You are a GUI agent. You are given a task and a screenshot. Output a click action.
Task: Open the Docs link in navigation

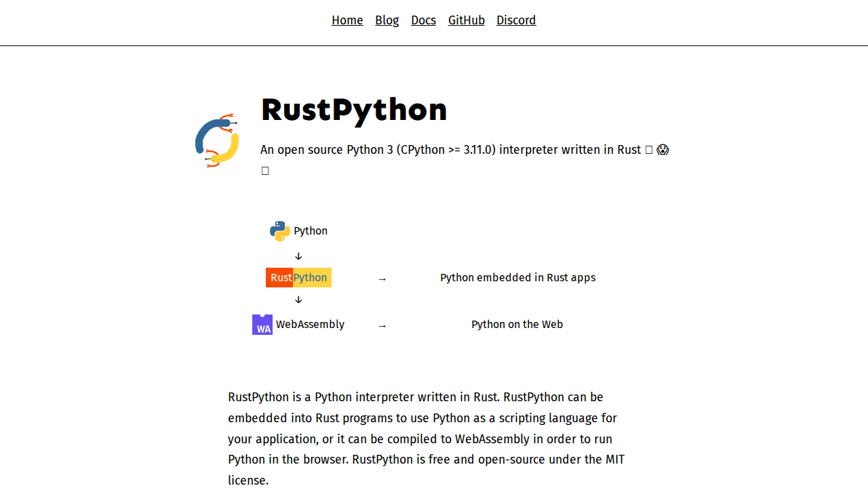(423, 20)
